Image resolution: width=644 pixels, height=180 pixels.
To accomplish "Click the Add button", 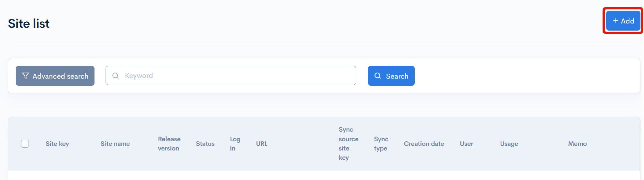I will point(623,21).
